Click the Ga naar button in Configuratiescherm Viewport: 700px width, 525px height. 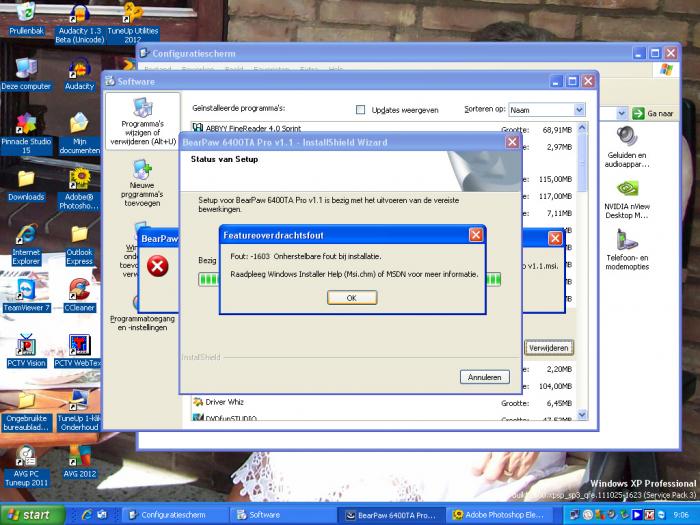[x=653, y=113]
